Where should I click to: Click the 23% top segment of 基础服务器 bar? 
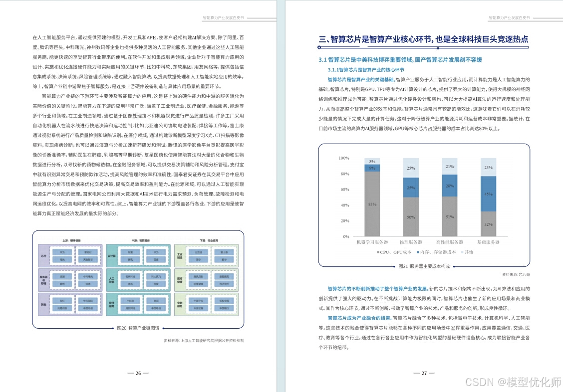488,167
